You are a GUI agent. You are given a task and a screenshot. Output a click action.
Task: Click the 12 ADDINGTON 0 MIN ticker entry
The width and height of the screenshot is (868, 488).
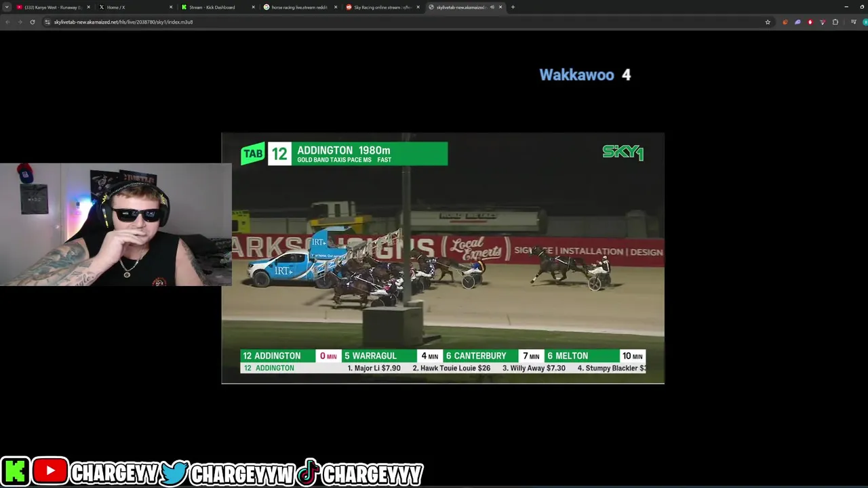[290, 356]
